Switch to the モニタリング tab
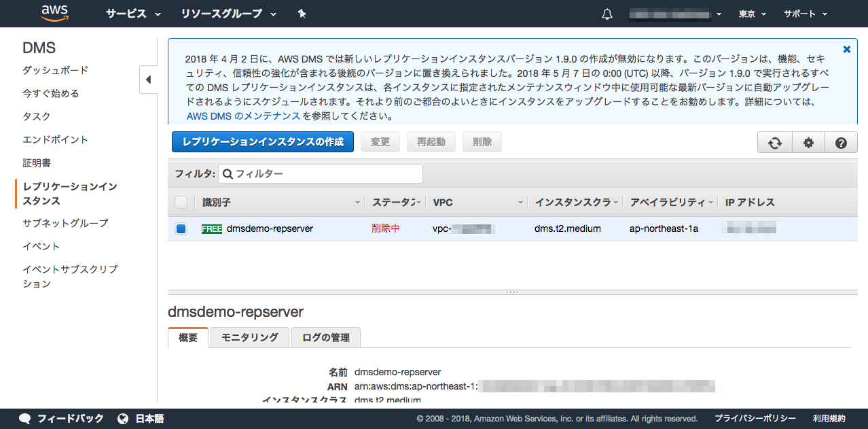868x429 pixels. 250,337
